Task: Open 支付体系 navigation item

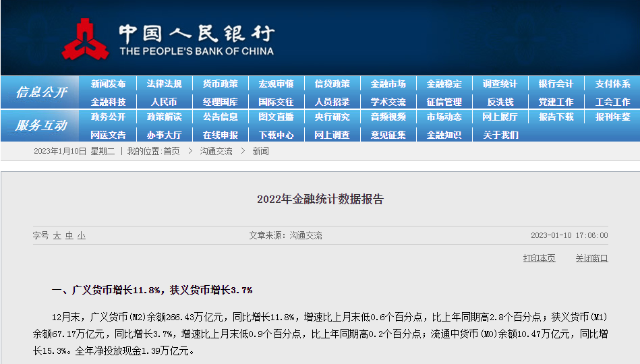Action: (612, 84)
